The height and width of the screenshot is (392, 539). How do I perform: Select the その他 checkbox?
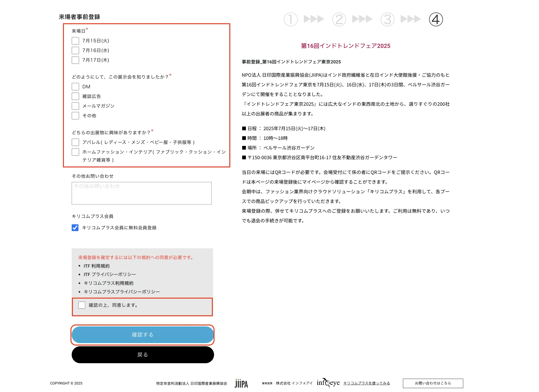75,116
